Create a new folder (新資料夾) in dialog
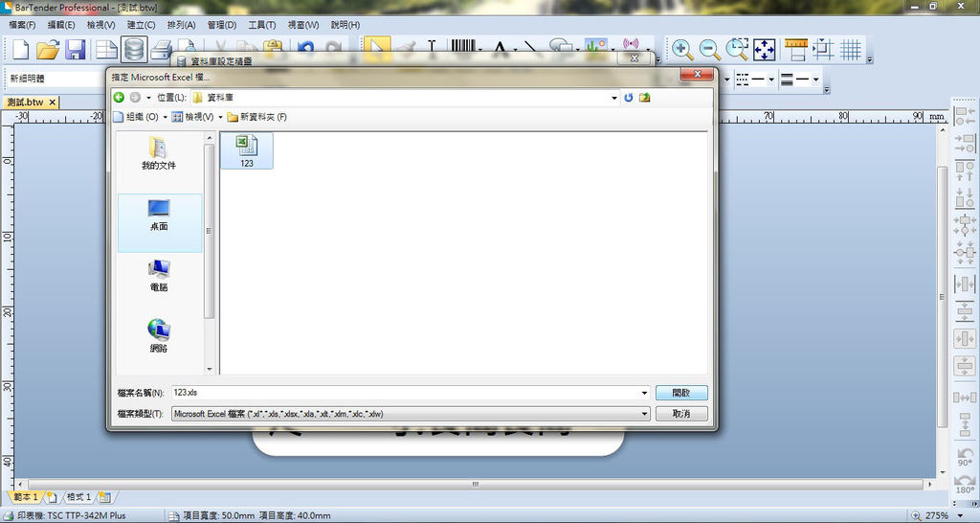 (256, 117)
